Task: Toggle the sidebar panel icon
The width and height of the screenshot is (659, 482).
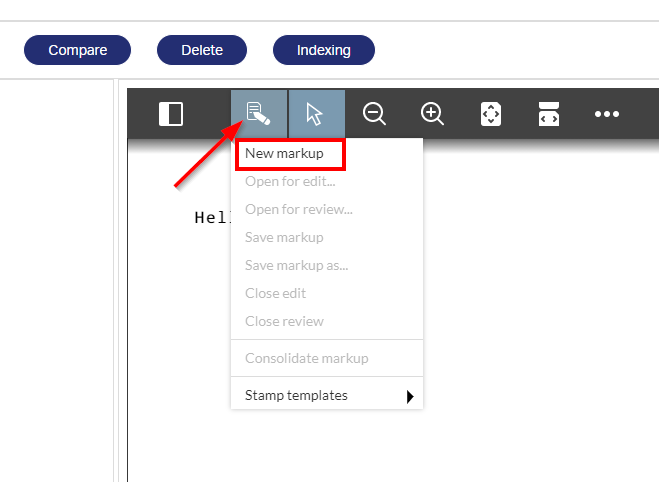Action: (x=171, y=114)
